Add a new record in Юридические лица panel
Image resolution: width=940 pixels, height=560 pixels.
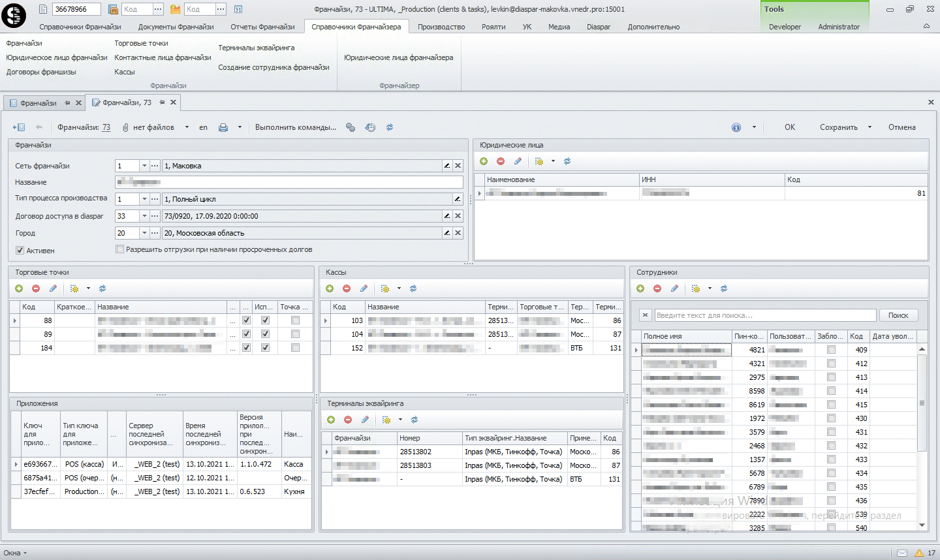(484, 161)
